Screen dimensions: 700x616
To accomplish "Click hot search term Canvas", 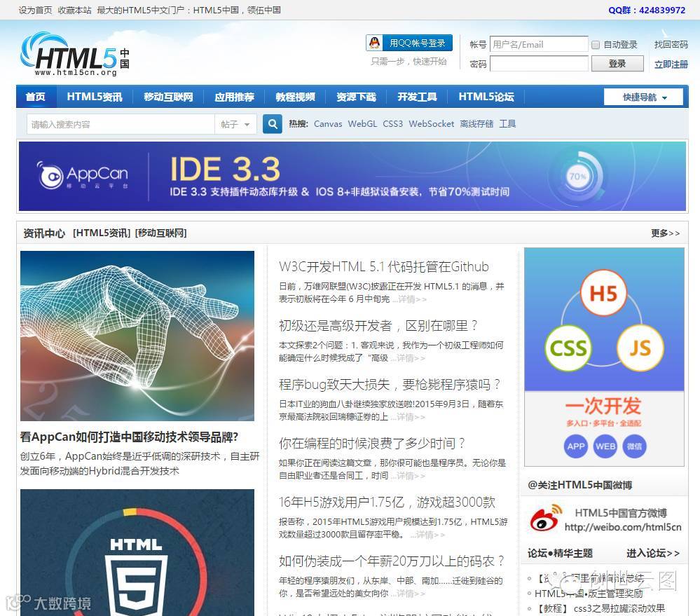I will click(328, 123).
